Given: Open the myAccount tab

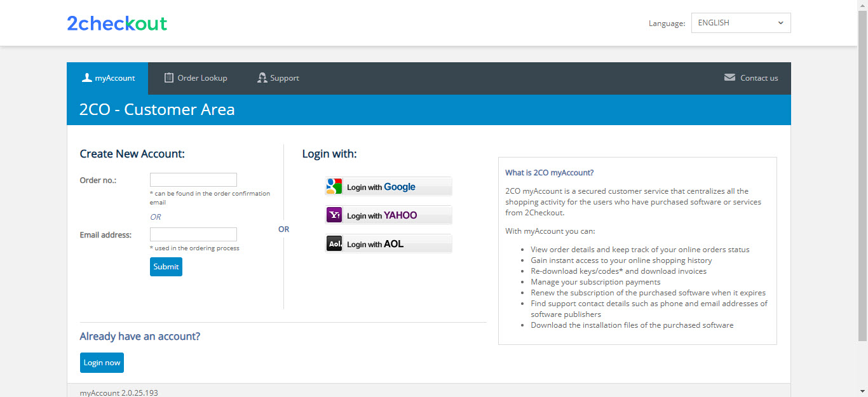Looking at the screenshot, I should (x=107, y=78).
